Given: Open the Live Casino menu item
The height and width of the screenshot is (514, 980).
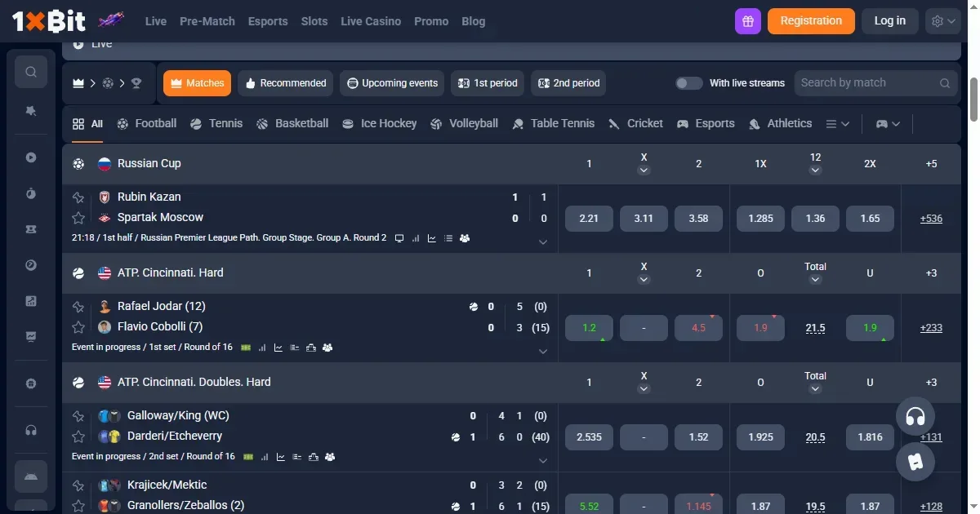Looking at the screenshot, I should pyautogui.click(x=371, y=21).
